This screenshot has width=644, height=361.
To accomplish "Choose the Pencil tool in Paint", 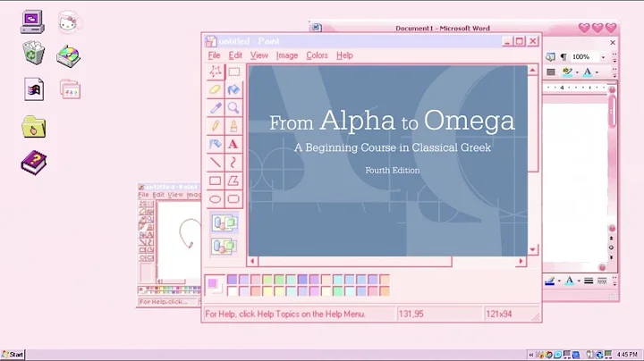I will pos(216,125).
